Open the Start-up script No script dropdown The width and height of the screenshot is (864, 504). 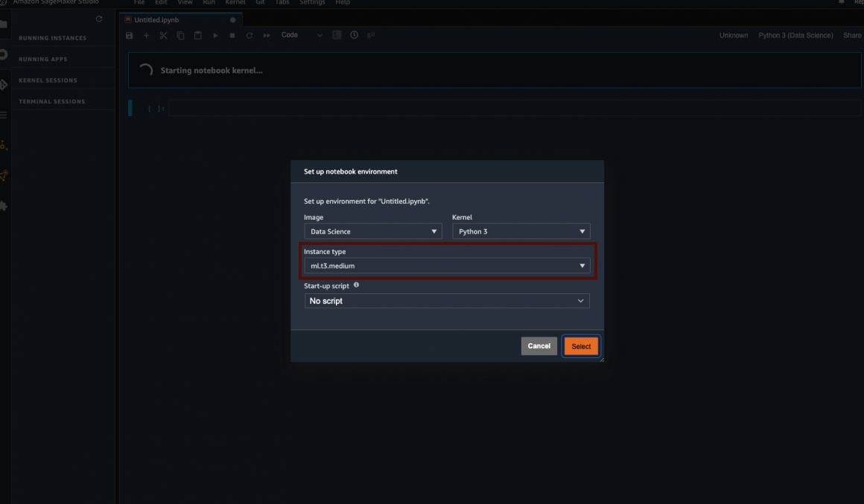coord(447,301)
